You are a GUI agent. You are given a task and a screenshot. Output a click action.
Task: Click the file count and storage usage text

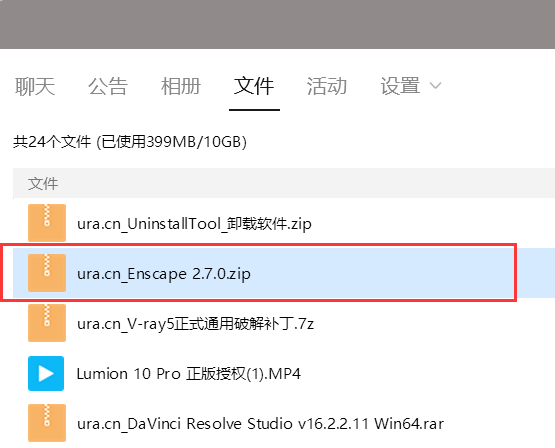point(130,142)
